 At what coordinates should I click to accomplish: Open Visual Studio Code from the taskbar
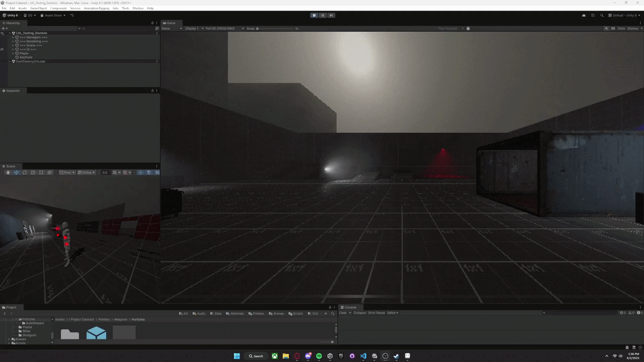tap(363, 356)
